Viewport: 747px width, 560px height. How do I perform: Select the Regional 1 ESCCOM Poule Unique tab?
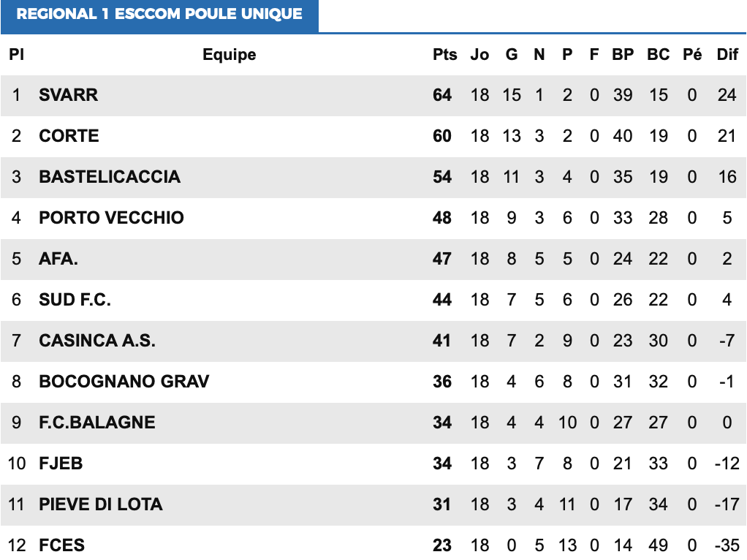159,15
